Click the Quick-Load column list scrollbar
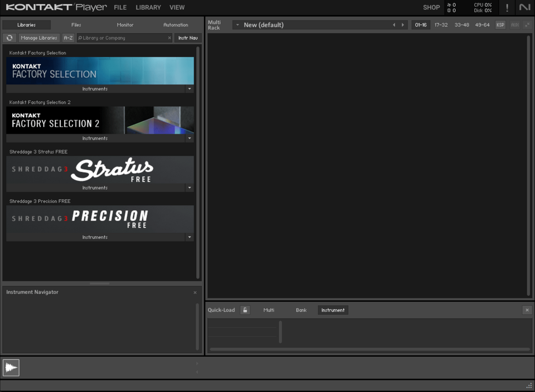 [x=280, y=332]
